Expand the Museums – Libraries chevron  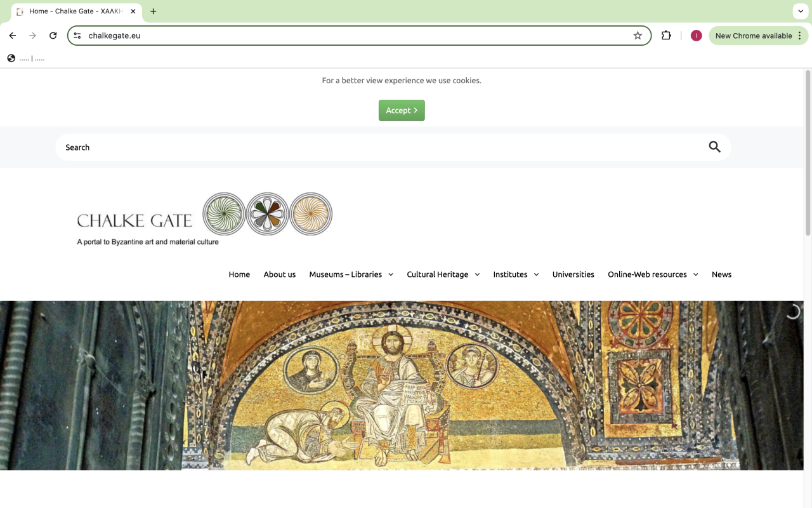[x=391, y=275]
